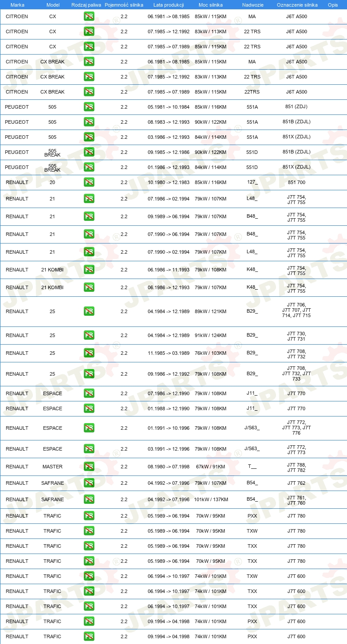This screenshot has width=347, height=644.
Task: Click fuel icon in RENAULT 25 89kW row
Action: (x=89, y=311)
